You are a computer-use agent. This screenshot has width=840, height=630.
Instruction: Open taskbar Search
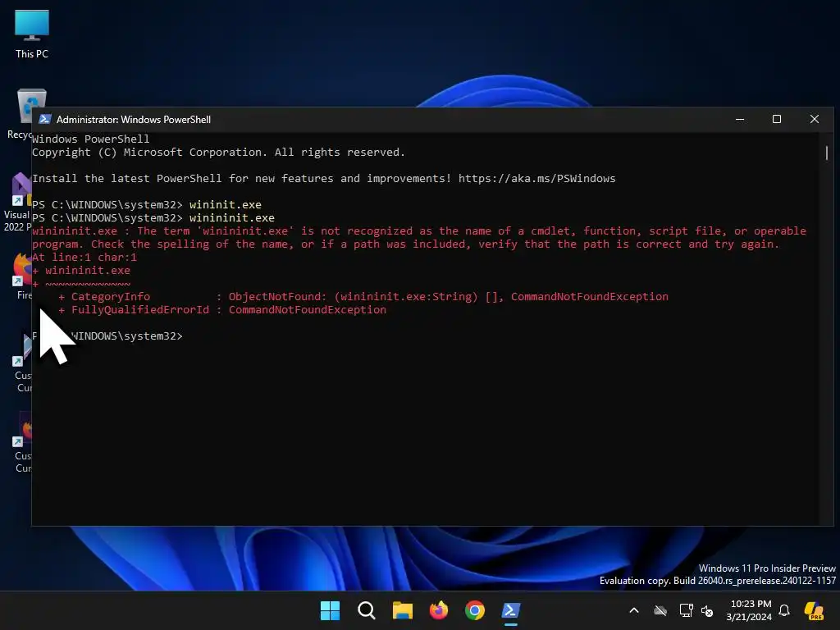pyautogui.click(x=367, y=610)
